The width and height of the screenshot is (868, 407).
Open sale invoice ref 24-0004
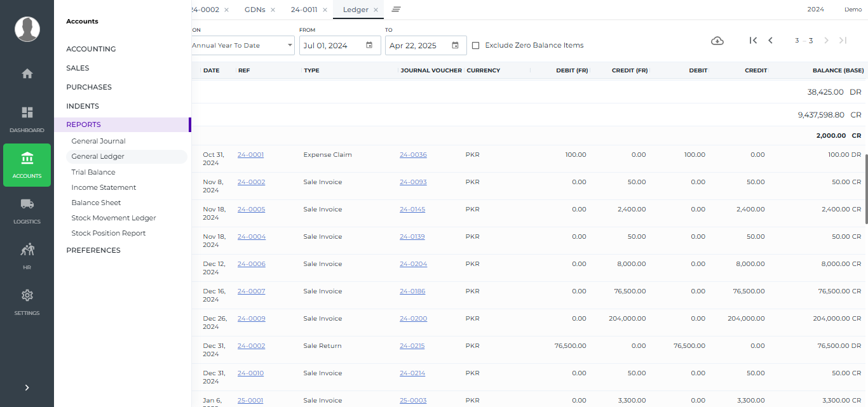252,237
